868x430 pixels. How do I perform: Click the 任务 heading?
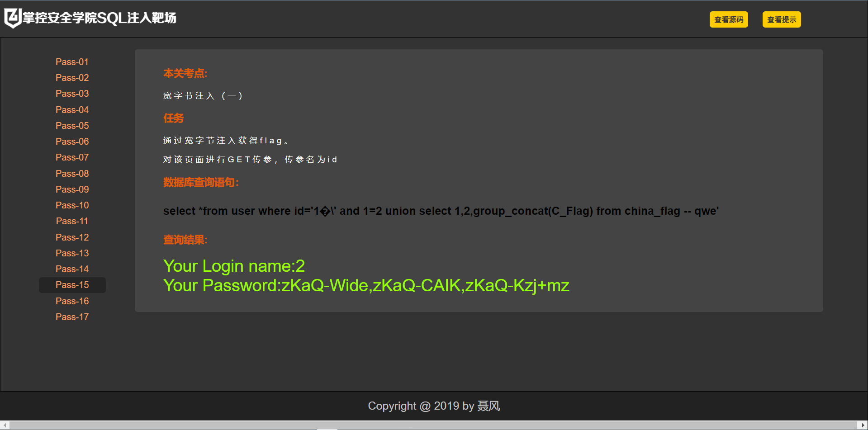point(173,118)
